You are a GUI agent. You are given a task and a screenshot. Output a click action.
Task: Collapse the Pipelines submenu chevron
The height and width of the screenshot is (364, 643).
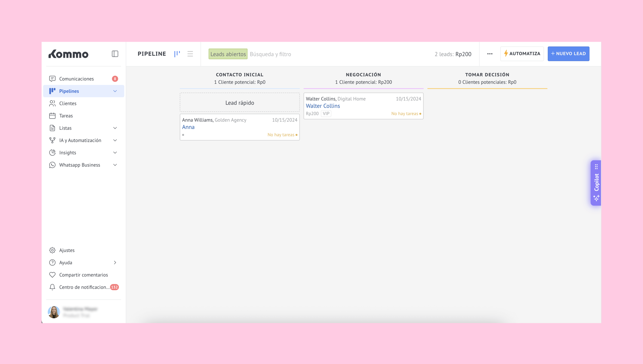point(115,91)
